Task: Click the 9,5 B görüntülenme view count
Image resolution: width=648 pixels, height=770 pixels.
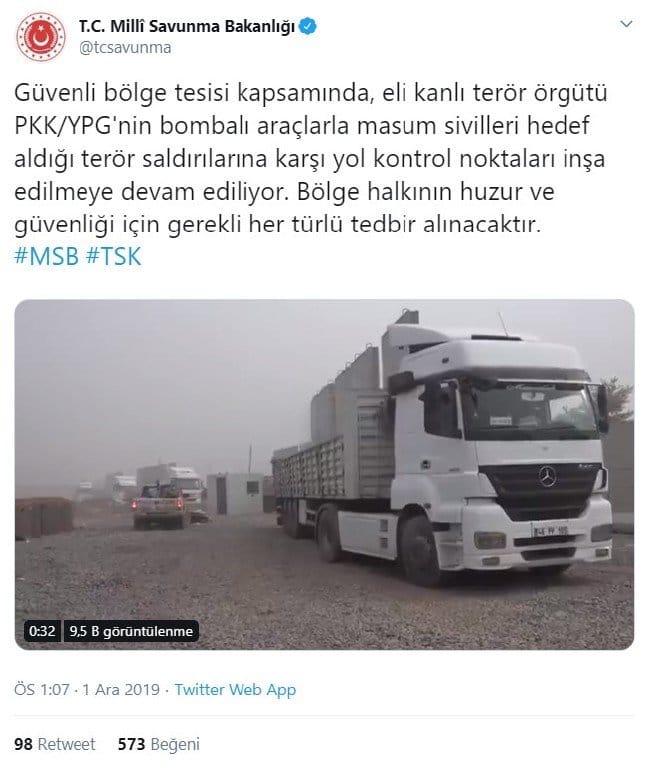Action: pyautogui.click(x=131, y=631)
